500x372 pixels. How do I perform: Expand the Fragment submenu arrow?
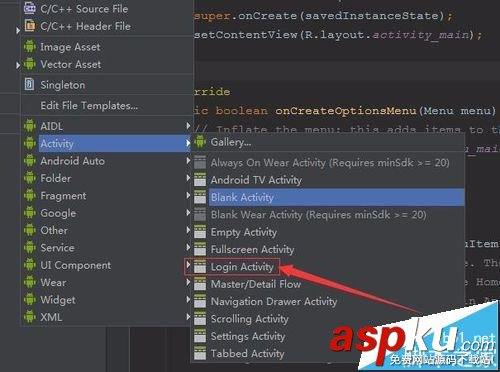tap(188, 195)
